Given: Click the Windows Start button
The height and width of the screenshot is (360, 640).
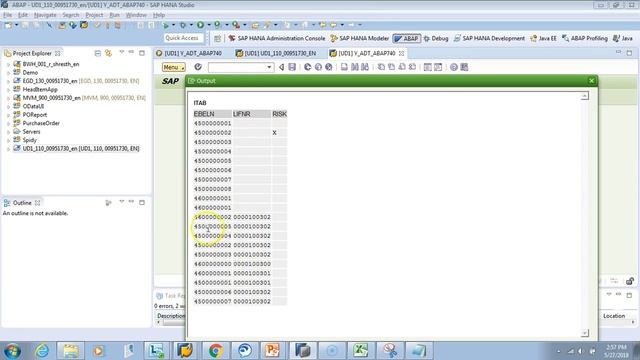Looking at the screenshot, I should tap(12, 351).
